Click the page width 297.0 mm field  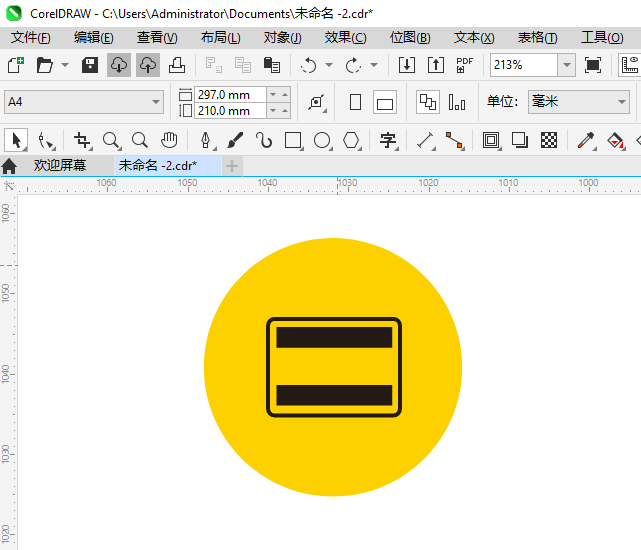[x=230, y=94]
